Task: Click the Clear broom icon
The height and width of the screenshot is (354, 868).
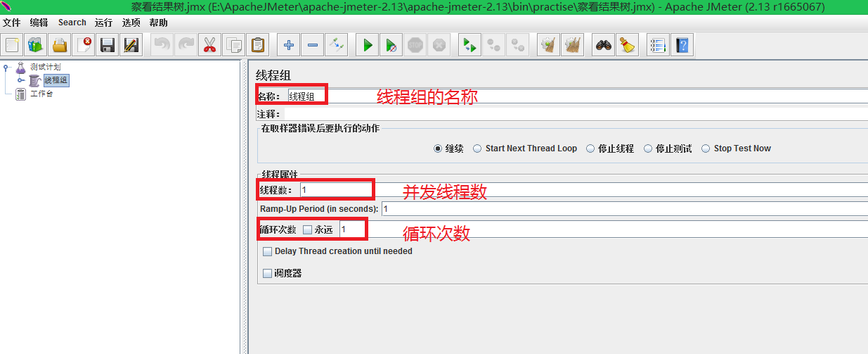Action: point(548,46)
